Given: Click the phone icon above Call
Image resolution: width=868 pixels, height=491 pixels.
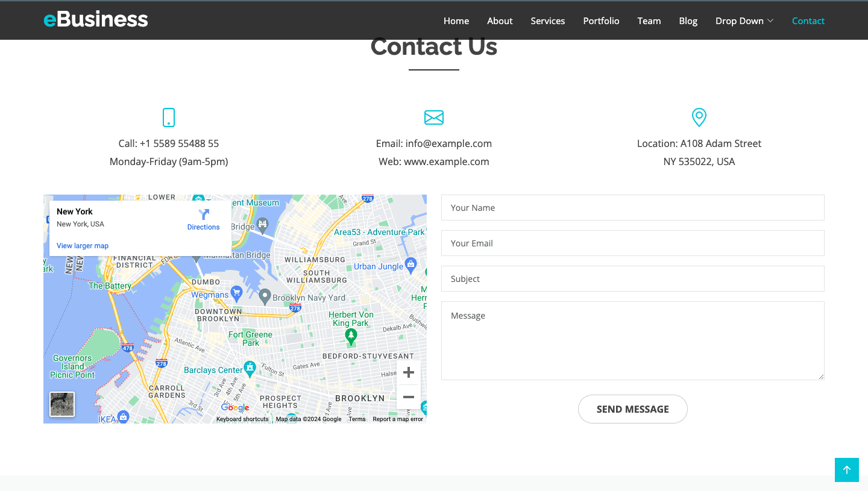Looking at the screenshot, I should (169, 117).
